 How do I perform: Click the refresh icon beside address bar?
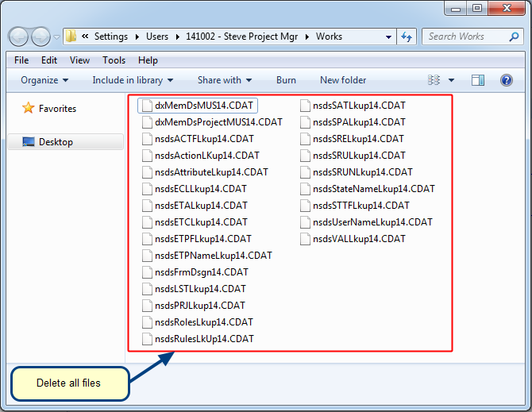[x=407, y=37]
